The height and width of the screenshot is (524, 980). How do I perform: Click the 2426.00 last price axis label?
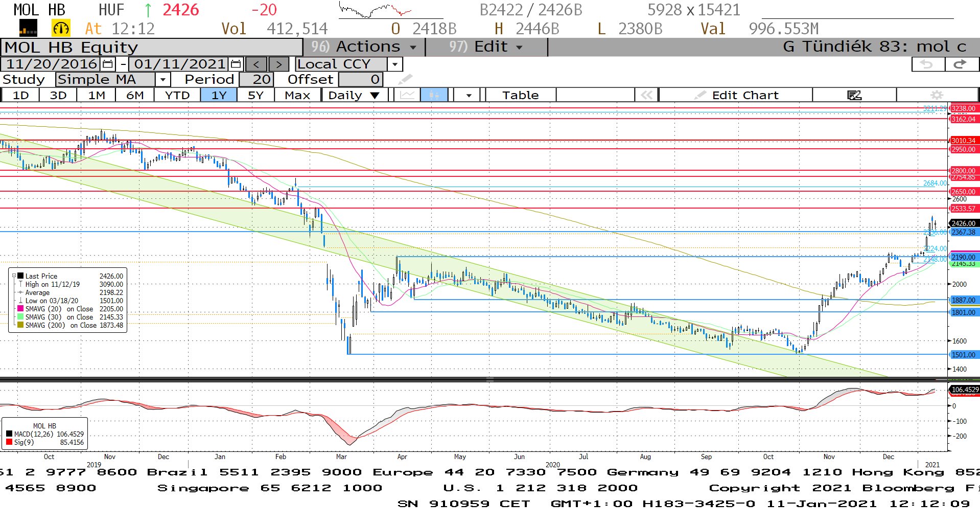coord(964,223)
